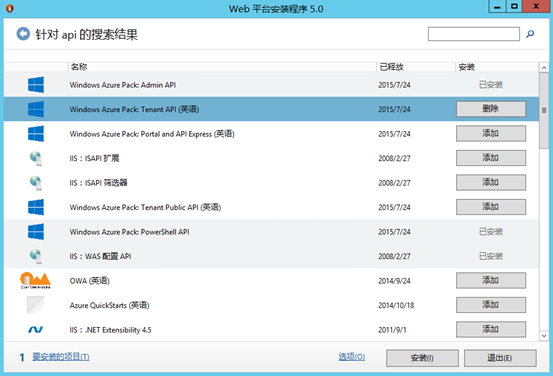Image resolution: width=553 pixels, height=376 pixels.
Task: Click the Windows logo for Portal and API Express
Action: click(36, 134)
